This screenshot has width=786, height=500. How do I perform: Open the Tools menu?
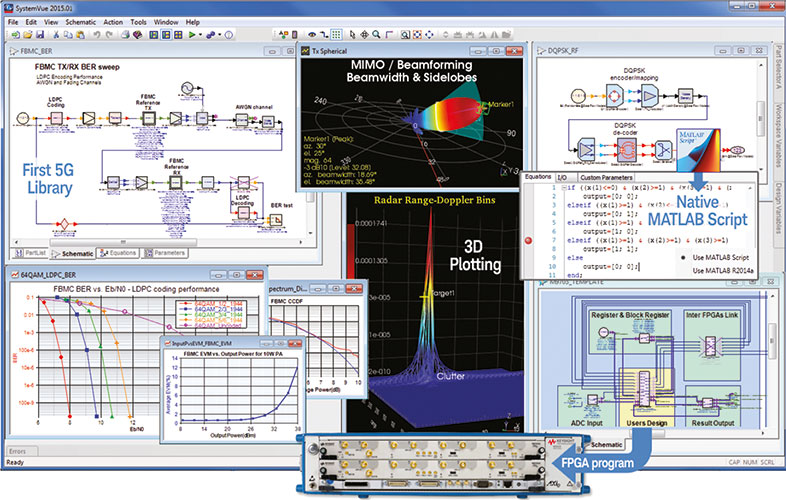(138, 22)
